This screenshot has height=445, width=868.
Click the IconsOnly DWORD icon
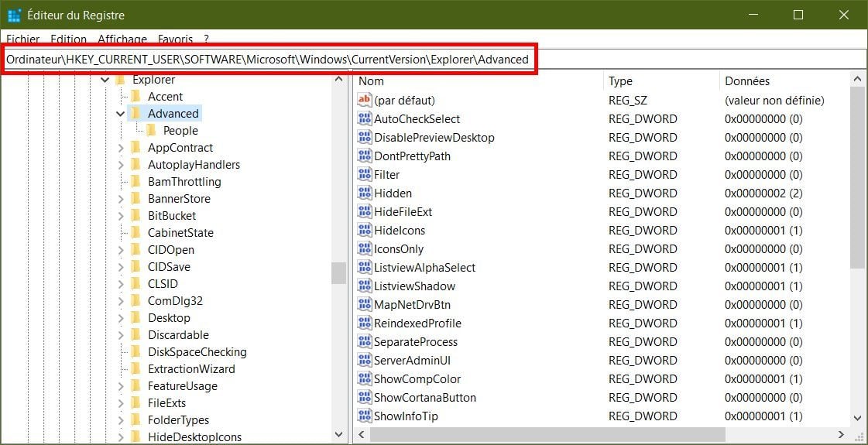pyautogui.click(x=365, y=248)
